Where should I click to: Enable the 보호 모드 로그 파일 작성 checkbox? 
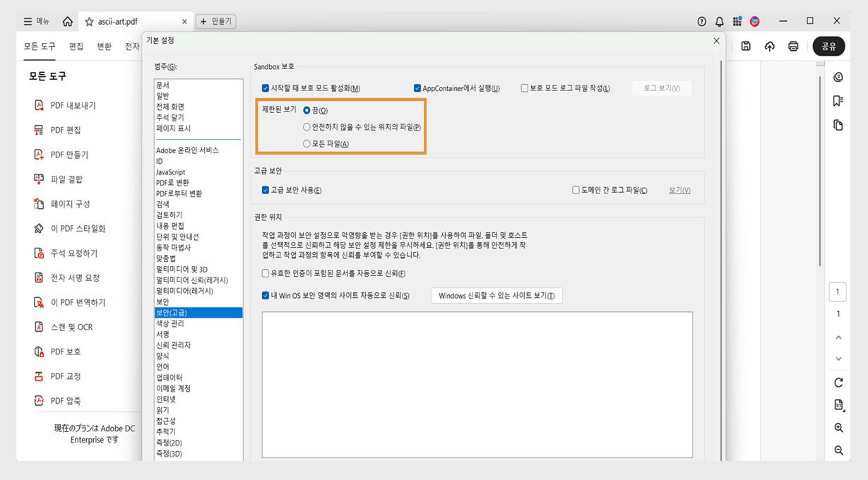click(525, 87)
